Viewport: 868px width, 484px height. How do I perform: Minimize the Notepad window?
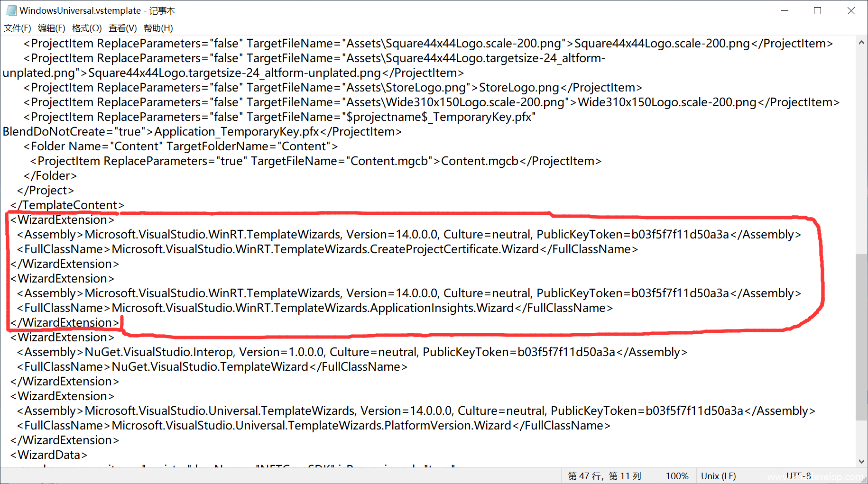(785, 10)
